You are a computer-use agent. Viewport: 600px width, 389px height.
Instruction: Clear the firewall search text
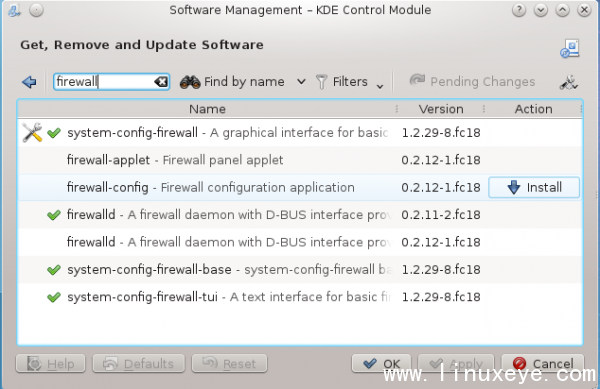click(x=161, y=81)
